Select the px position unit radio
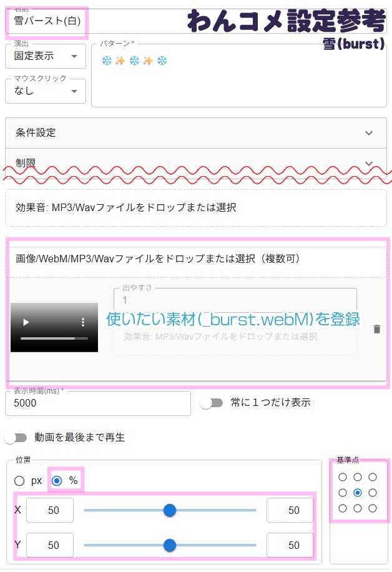Viewport: 392px width, 572px height. coord(19,481)
